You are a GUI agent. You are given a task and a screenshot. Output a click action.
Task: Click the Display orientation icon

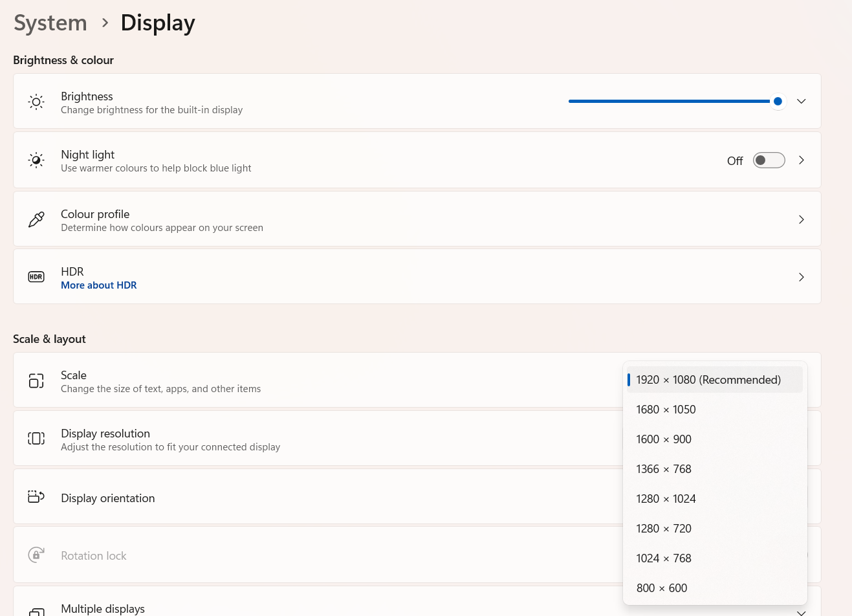(x=36, y=497)
